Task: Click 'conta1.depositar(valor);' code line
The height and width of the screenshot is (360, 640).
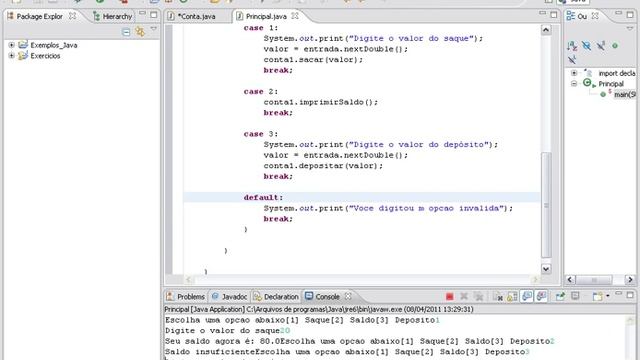Action: click(x=323, y=166)
